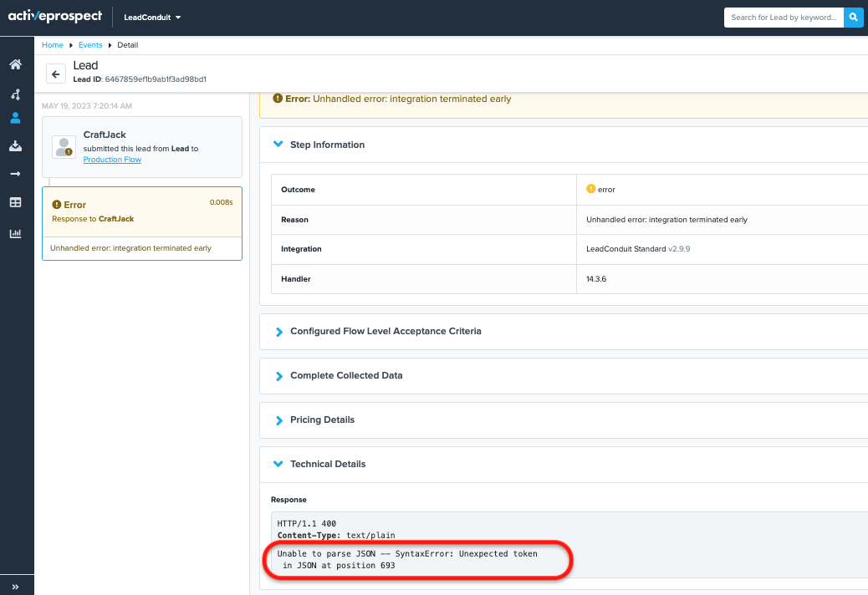Open the Flows sidebar icon

pos(16,94)
